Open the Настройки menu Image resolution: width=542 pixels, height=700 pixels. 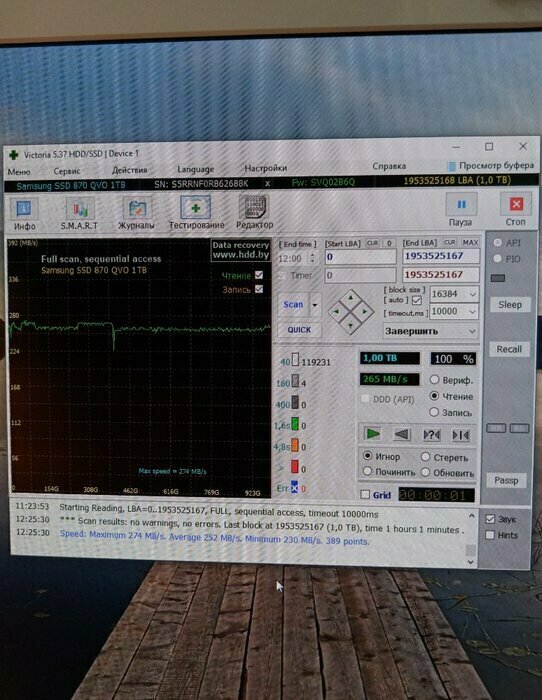[266, 168]
